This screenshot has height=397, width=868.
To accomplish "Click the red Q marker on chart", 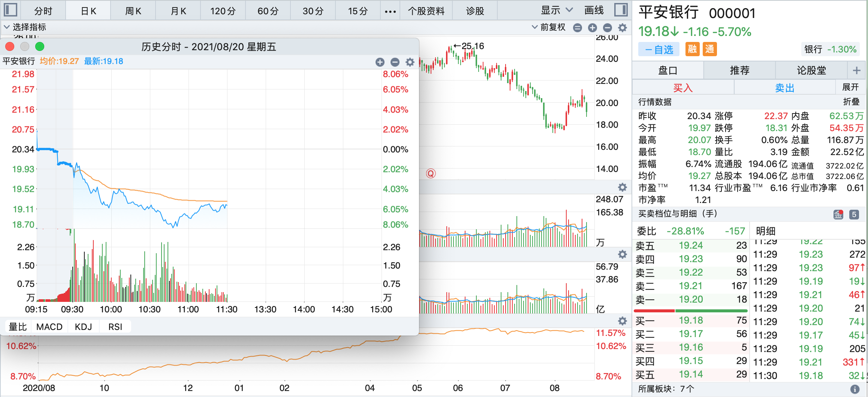I will (431, 173).
